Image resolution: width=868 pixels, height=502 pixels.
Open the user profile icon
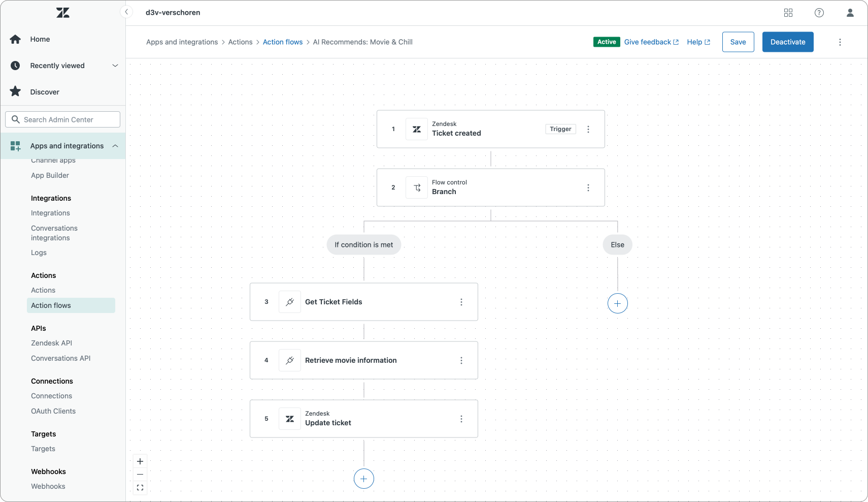click(x=850, y=13)
